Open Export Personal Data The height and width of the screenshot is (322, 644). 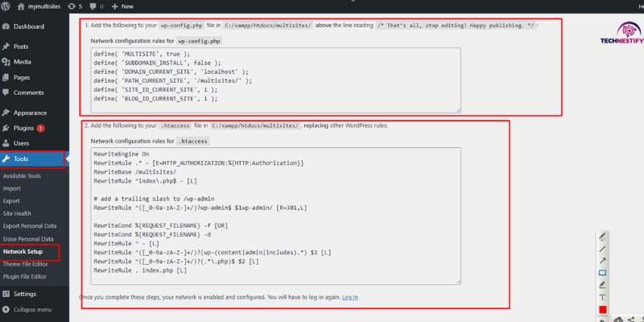(x=30, y=226)
